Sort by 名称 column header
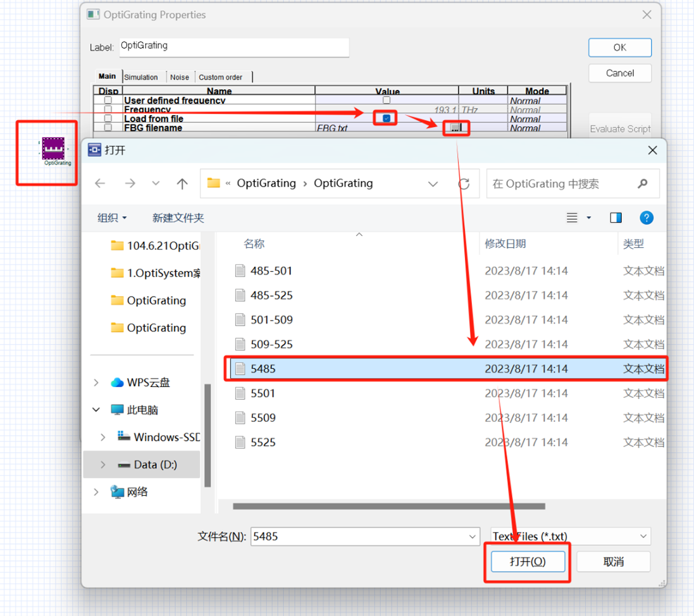 click(254, 244)
